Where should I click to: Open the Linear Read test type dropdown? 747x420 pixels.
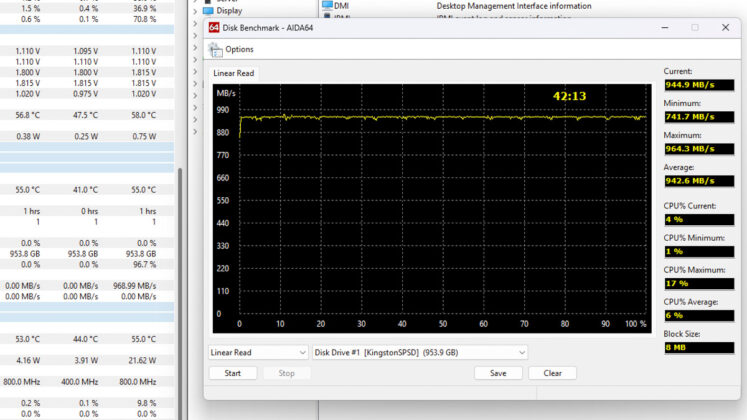(x=258, y=352)
